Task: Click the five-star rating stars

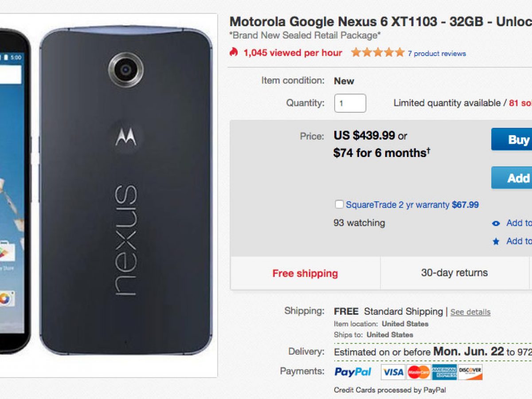Action: 377,52
